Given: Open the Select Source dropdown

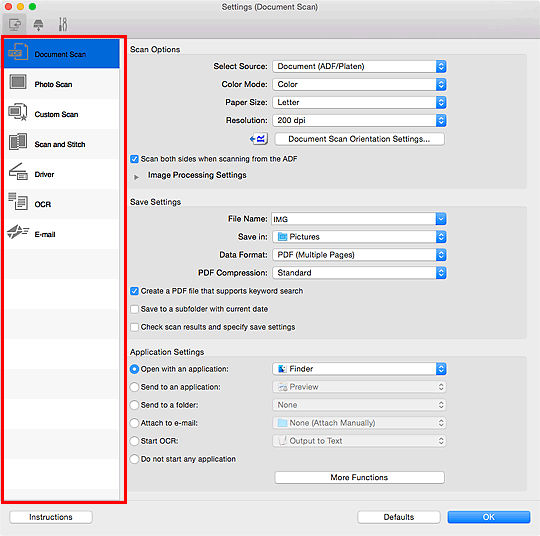Looking at the screenshot, I should (359, 66).
